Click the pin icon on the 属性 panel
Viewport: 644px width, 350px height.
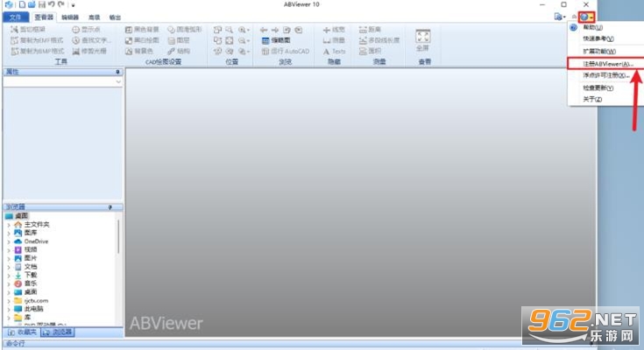117,72
